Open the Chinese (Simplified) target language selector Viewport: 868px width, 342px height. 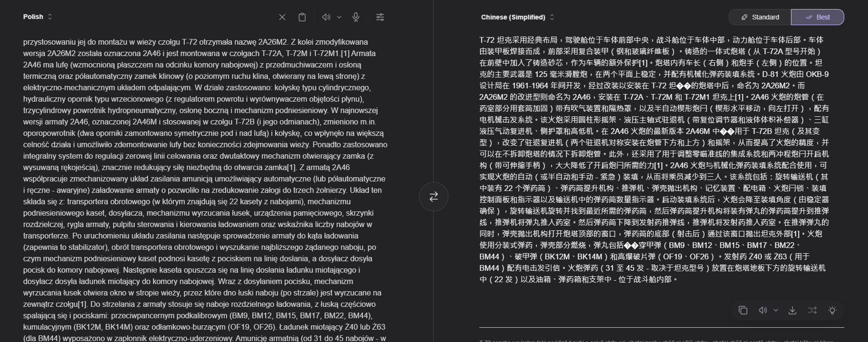[x=517, y=17]
